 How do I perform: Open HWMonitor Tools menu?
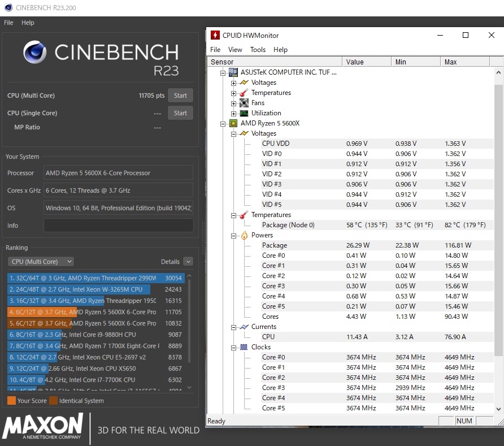click(258, 50)
